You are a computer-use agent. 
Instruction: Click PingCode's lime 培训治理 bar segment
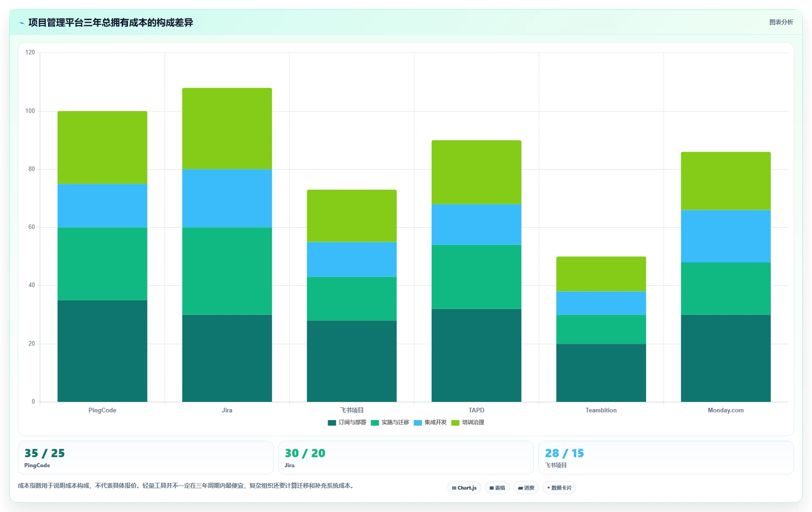(x=102, y=148)
